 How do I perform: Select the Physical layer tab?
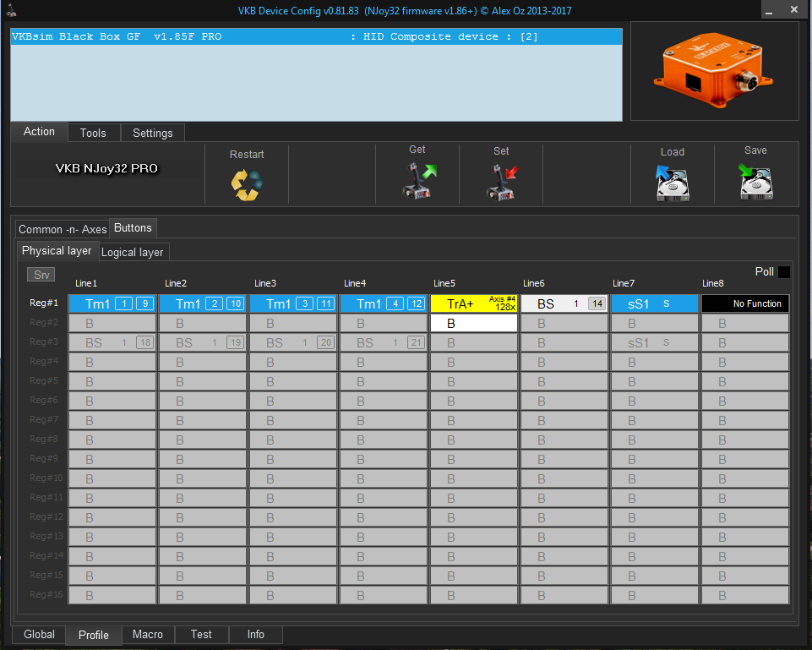click(x=57, y=251)
